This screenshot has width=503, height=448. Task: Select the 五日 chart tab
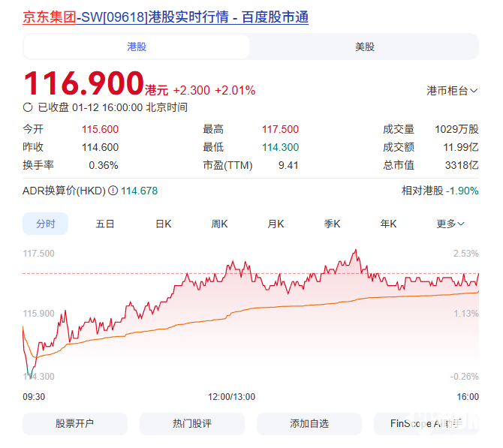[x=105, y=224]
